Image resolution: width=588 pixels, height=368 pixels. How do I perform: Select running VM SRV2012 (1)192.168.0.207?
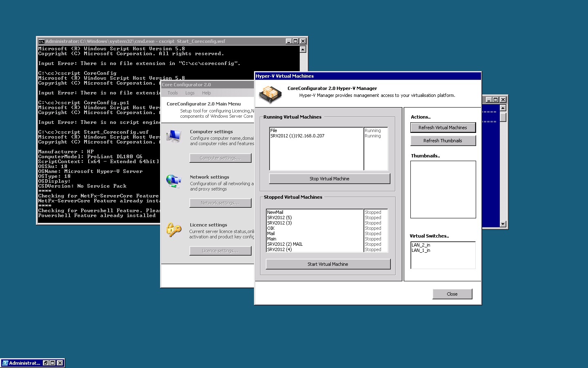coord(316,136)
